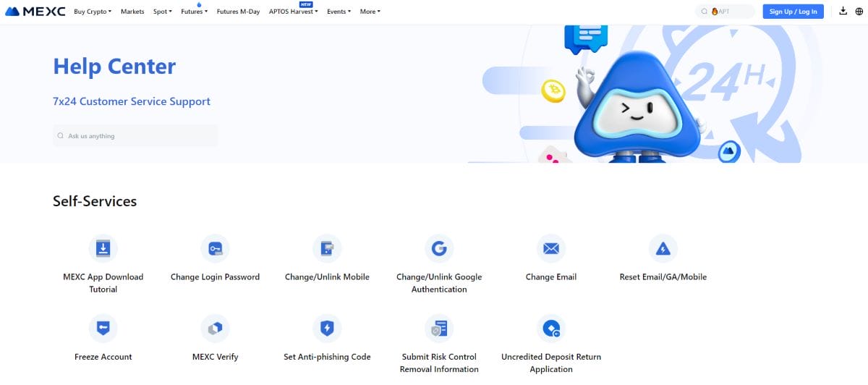
Task: Open Reset Email/GA/Mobile text link
Action: pos(663,277)
